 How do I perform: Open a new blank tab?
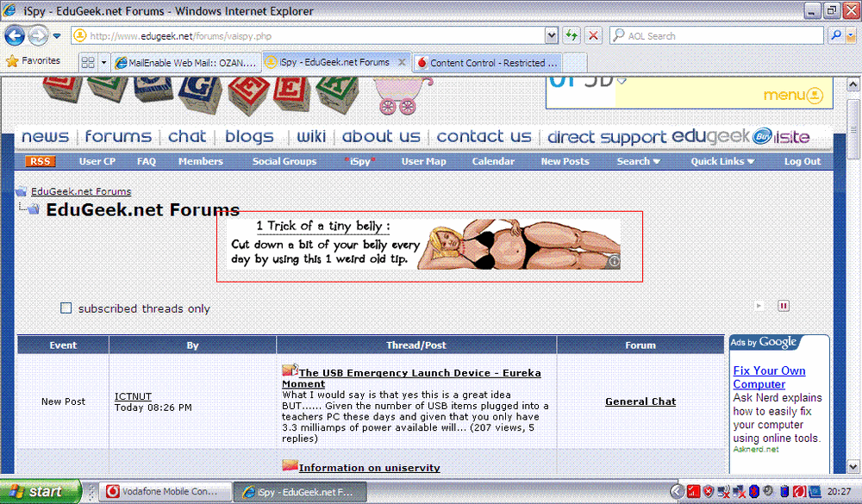coord(575,63)
